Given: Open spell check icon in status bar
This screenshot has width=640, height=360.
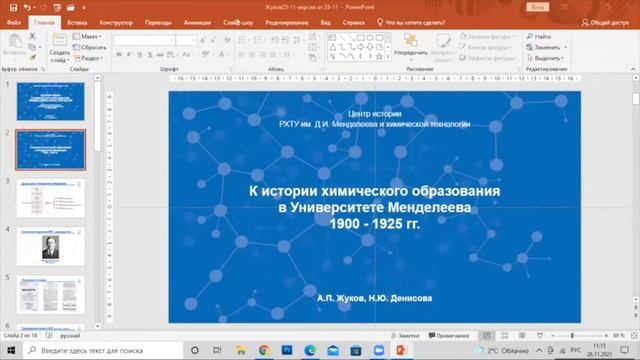Looking at the screenshot, I should (49, 336).
